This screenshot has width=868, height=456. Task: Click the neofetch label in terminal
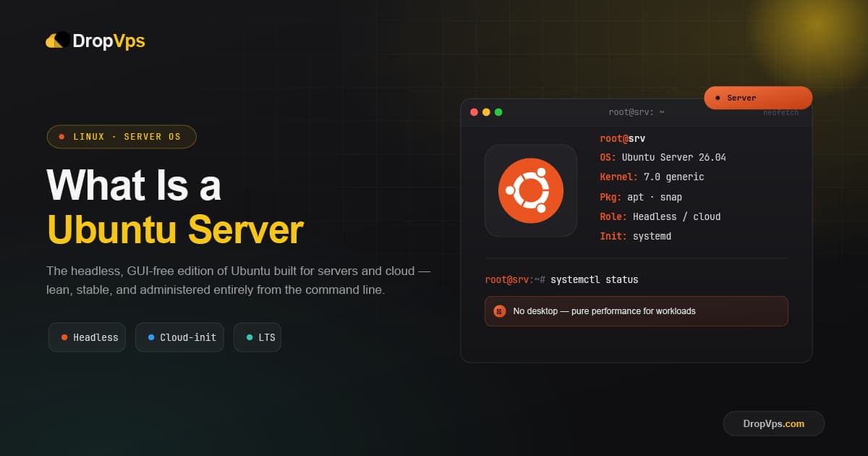point(781,113)
